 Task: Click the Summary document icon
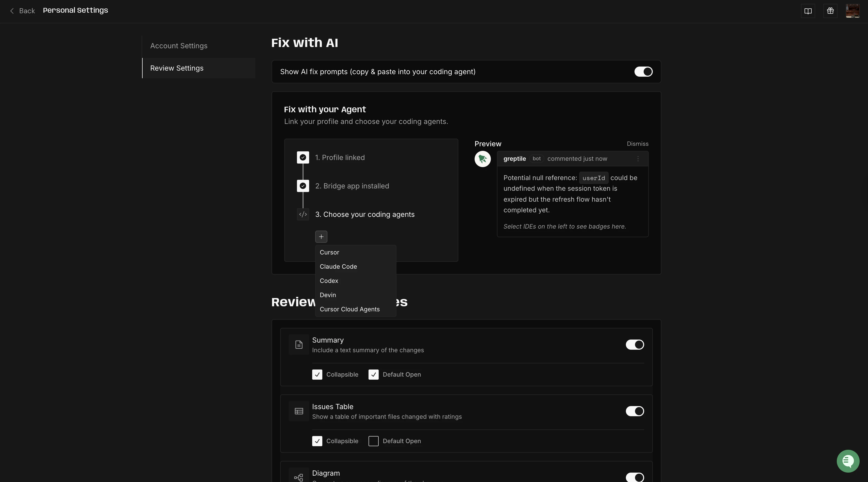[298, 344]
